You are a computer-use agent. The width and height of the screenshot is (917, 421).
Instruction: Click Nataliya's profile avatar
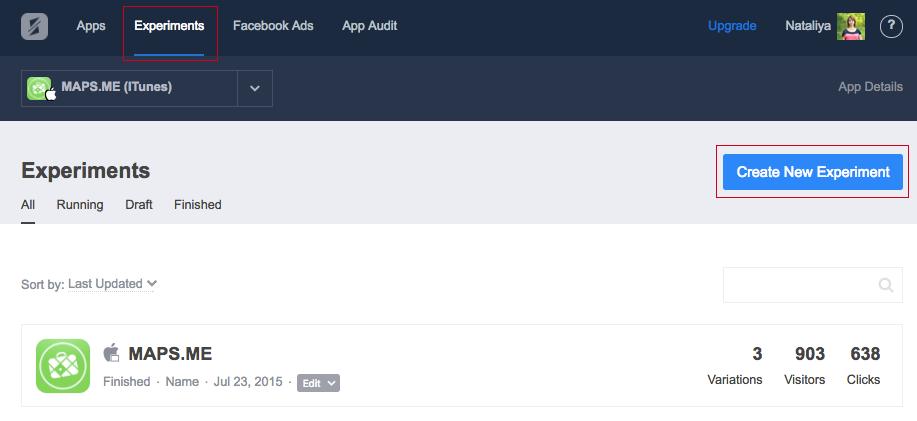click(x=850, y=26)
